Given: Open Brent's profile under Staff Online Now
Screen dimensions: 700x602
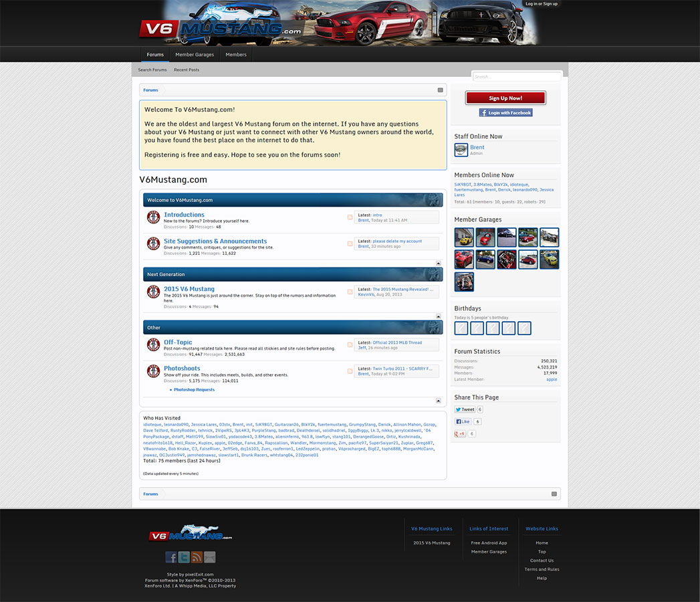Looking at the screenshot, I should pyautogui.click(x=477, y=147).
